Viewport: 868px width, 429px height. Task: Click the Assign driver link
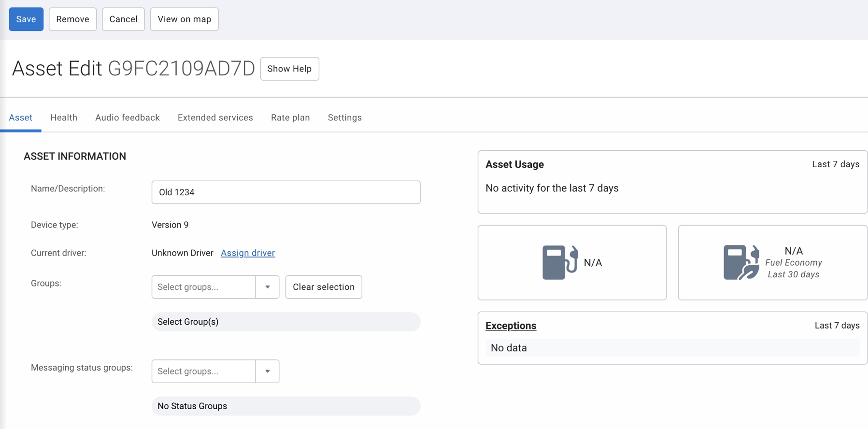[x=248, y=253]
